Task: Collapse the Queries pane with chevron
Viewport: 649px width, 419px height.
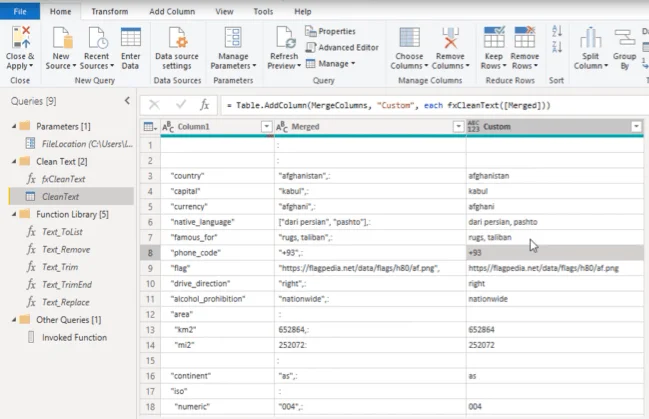Action: pos(127,101)
